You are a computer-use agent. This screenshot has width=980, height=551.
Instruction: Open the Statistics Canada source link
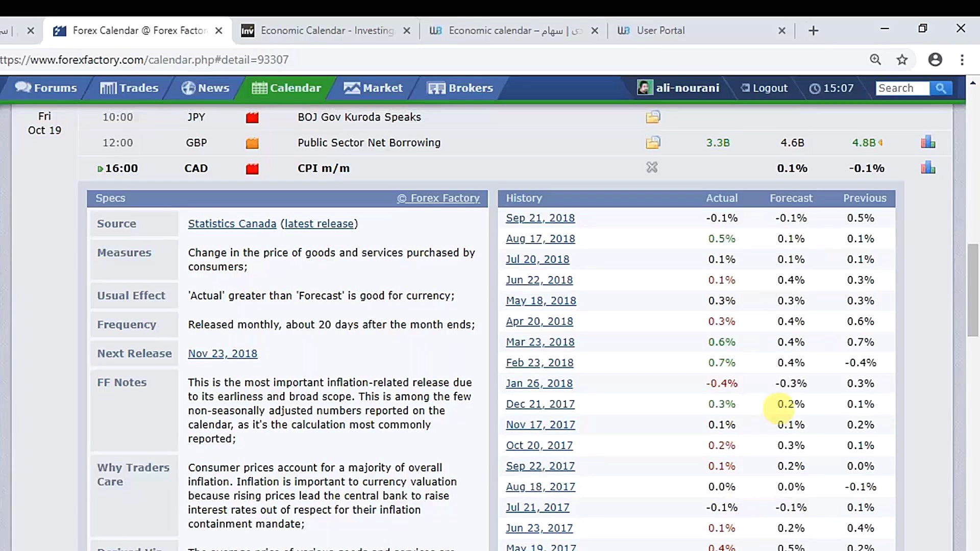(x=232, y=223)
